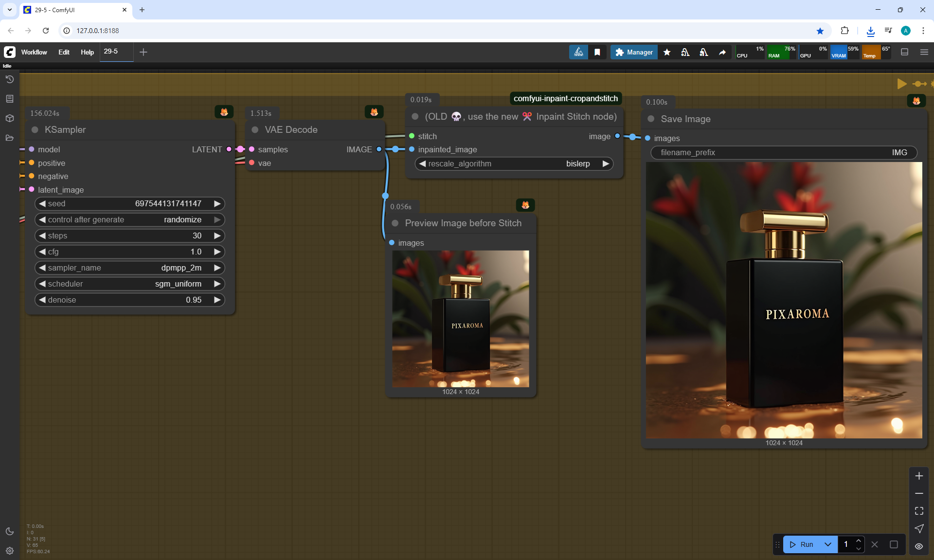Open the sampler_name dpmpp_2m dropdown

click(x=129, y=268)
